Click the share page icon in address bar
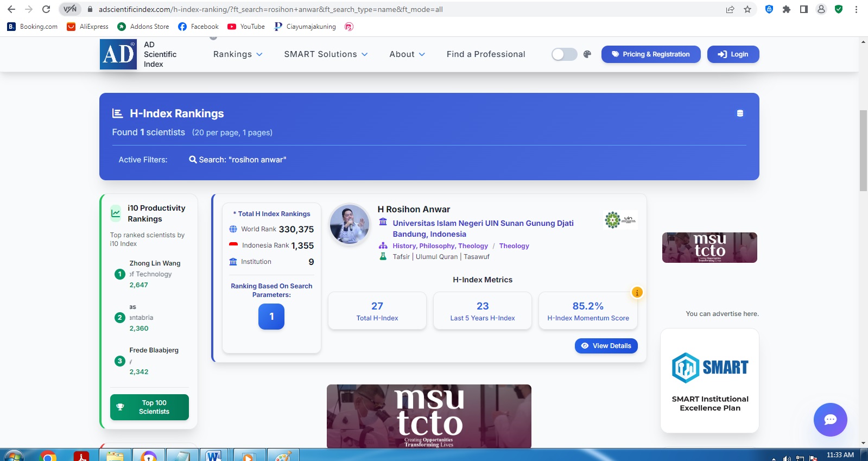Screen dimensions: 868x461 tap(730, 9)
